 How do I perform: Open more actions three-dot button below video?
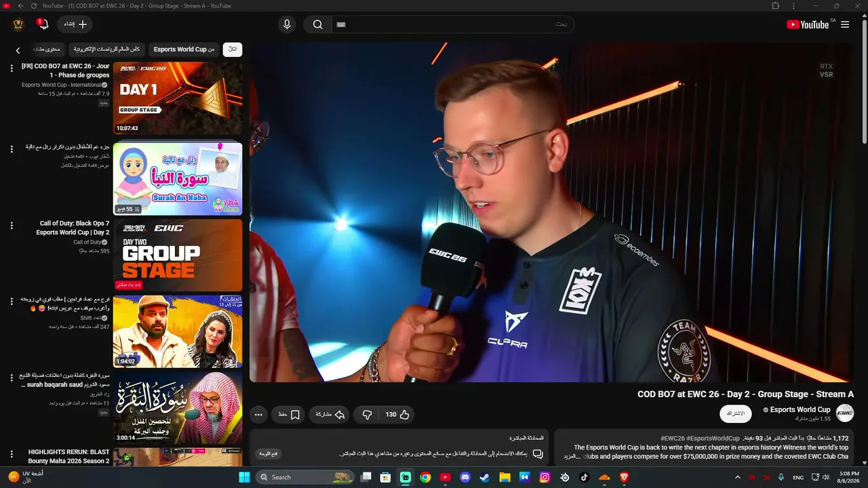[x=258, y=414]
